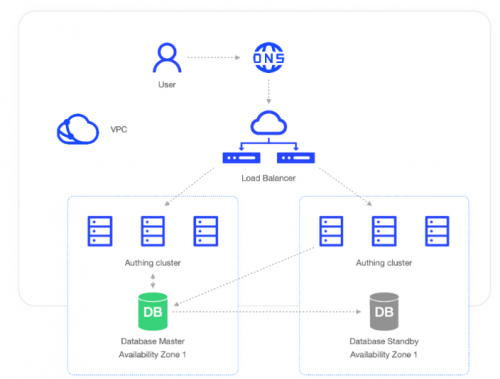Click the left load balancer server bar
The image size is (500, 379).
[x=241, y=158]
